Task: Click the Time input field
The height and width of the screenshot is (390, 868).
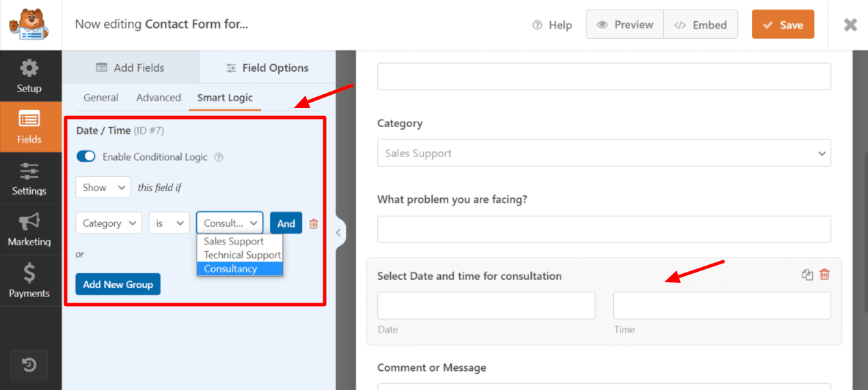Action: point(721,305)
